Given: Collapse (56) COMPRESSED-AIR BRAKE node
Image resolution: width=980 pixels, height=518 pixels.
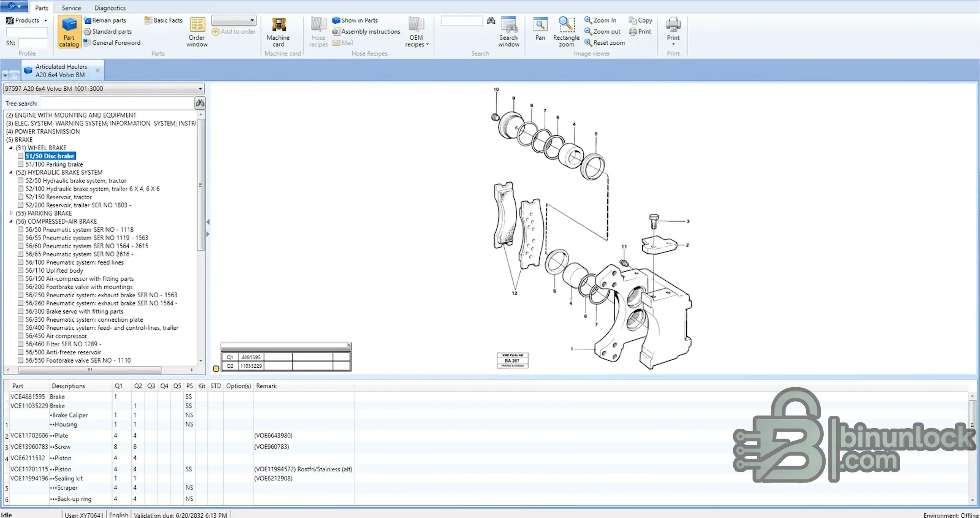Looking at the screenshot, I should [11, 222].
